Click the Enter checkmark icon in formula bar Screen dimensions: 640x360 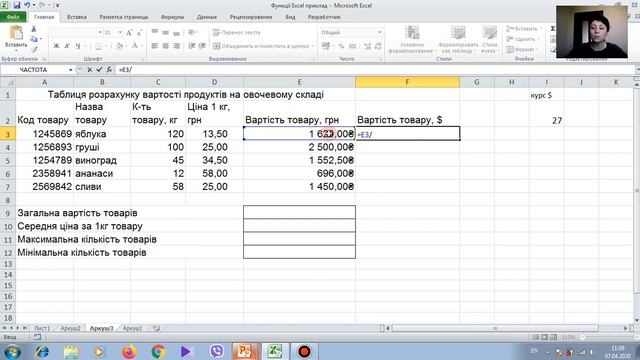click(x=99, y=70)
